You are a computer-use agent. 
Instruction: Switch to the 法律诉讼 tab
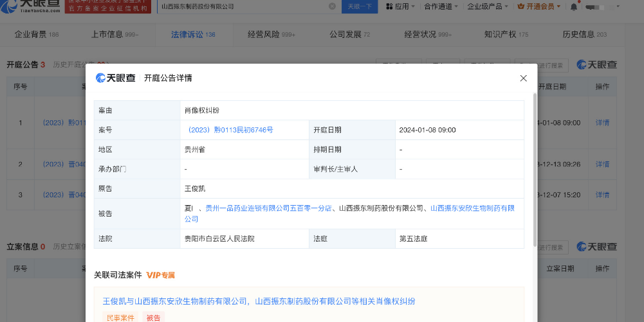pyautogui.click(x=193, y=35)
